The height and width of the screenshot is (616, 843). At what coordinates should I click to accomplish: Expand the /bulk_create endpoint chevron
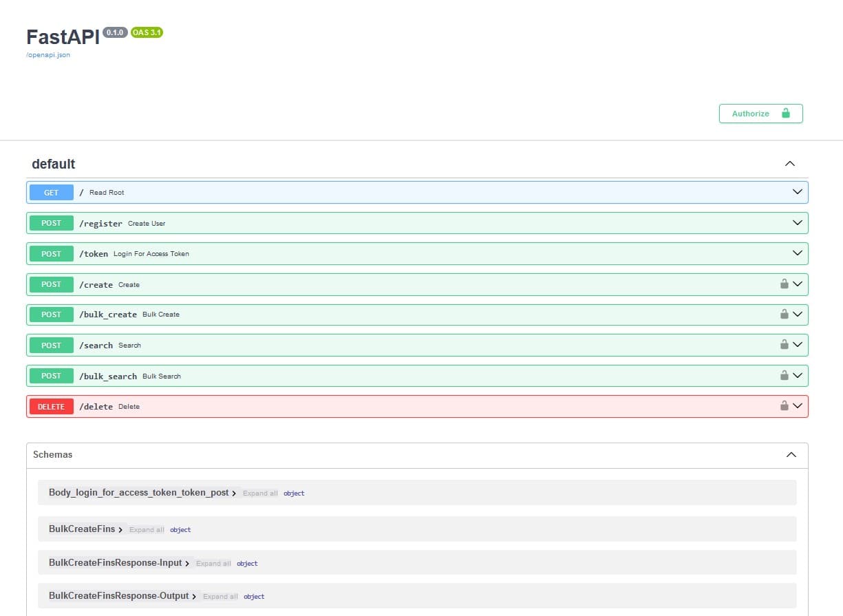point(798,314)
